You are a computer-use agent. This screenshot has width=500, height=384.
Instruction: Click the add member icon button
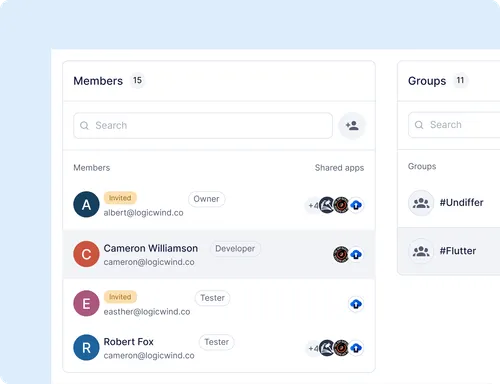point(352,126)
